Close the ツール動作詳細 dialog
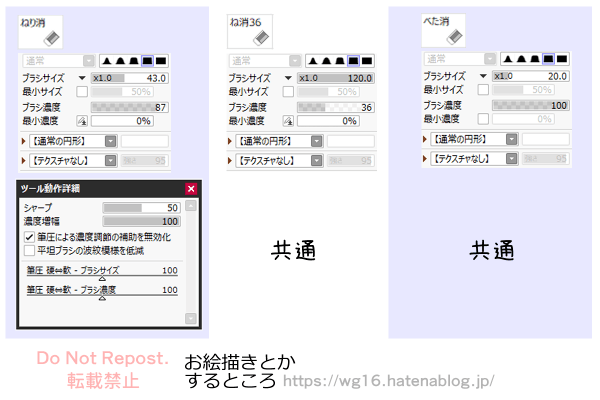The height and width of the screenshot is (400, 600). 191,188
